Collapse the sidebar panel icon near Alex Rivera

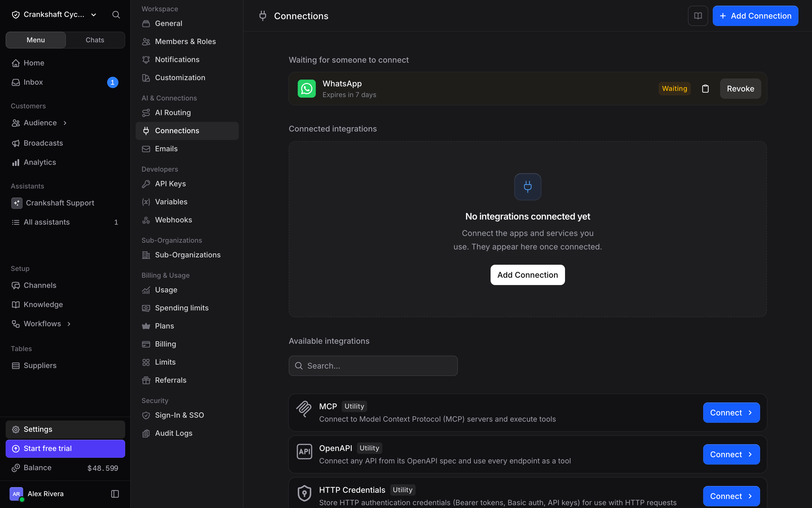pos(115,494)
